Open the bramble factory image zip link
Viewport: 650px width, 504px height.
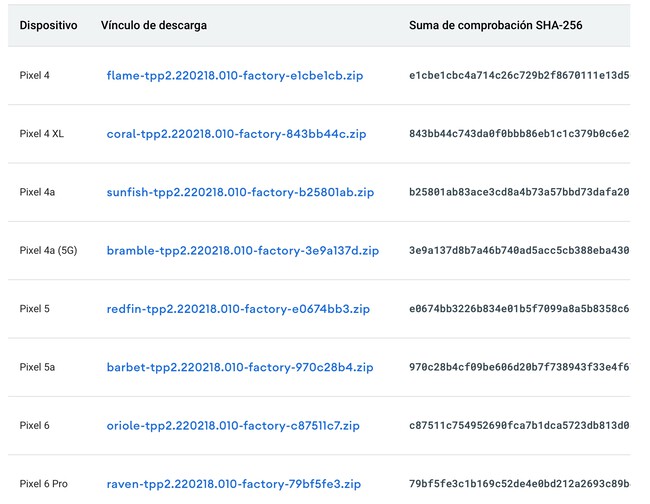pyautogui.click(x=243, y=251)
